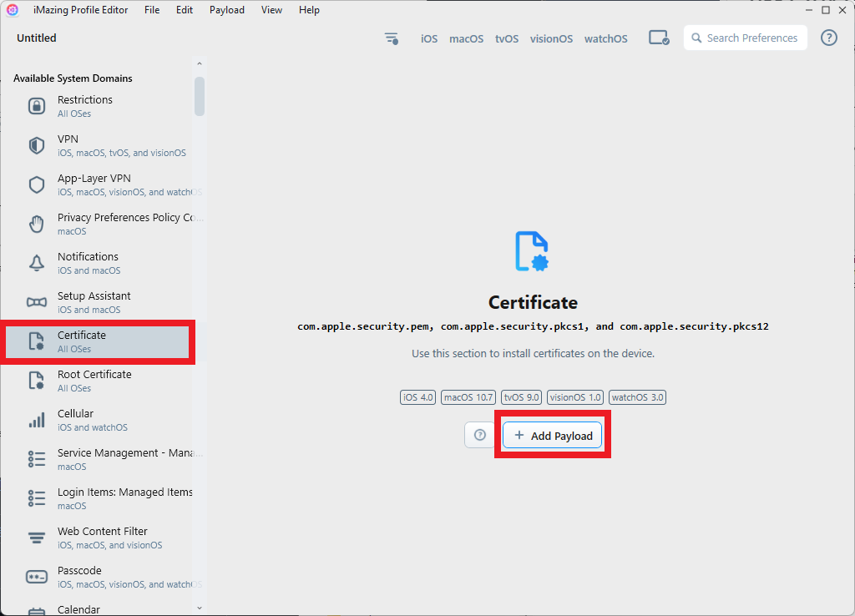This screenshot has height=616, width=855.
Task: Click the Service Management list icon
Action: [x=37, y=459]
